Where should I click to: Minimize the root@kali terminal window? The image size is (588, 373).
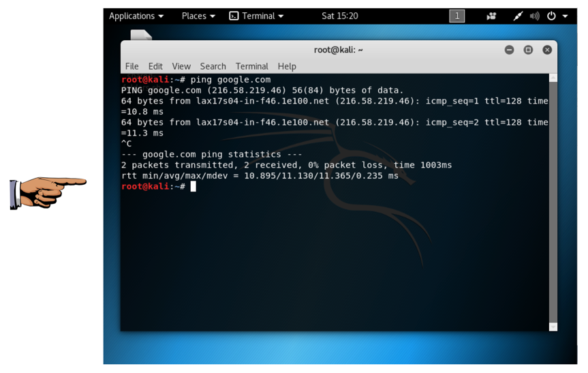point(509,50)
